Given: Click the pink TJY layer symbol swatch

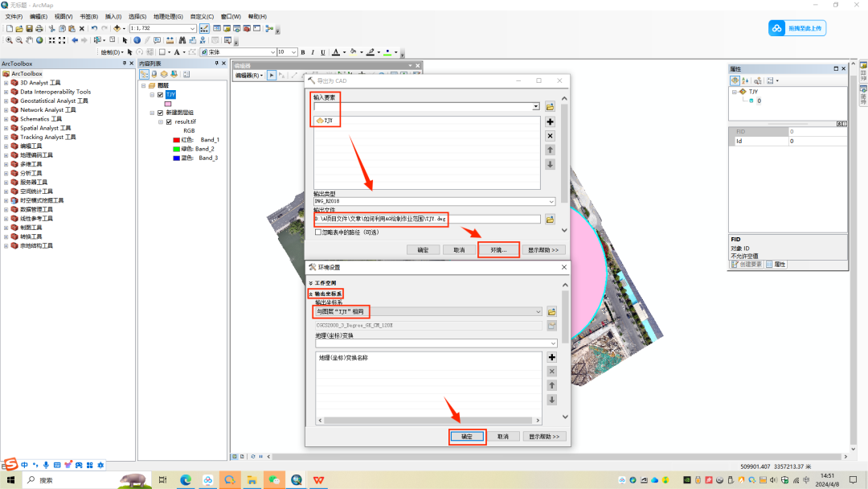Looking at the screenshot, I should click(168, 104).
